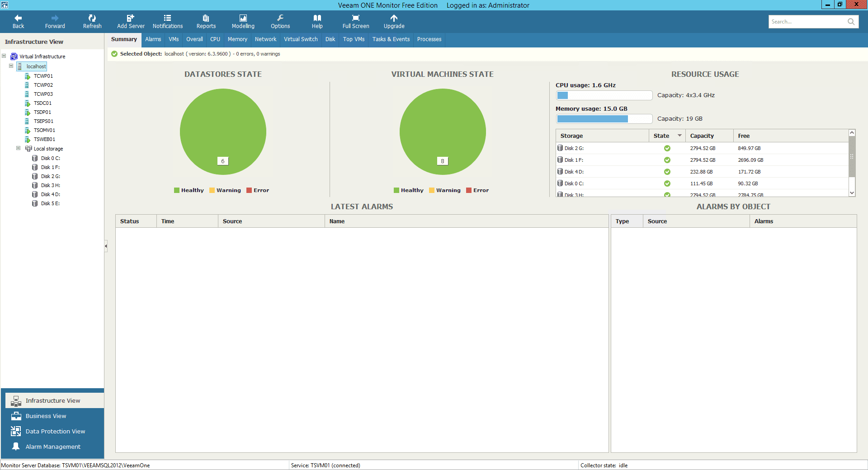The width and height of the screenshot is (868, 470).
Task: Open Processes tab
Action: coord(429,39)
